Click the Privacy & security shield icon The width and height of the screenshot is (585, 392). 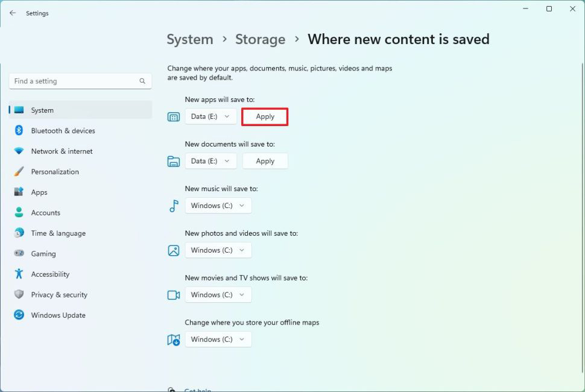click(x=19, y=295)
